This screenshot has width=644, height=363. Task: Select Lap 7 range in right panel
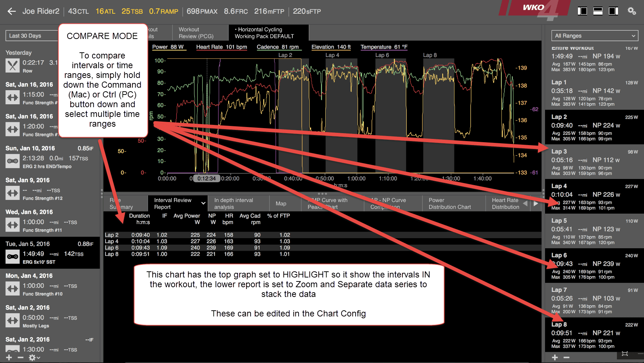[594, 301]
